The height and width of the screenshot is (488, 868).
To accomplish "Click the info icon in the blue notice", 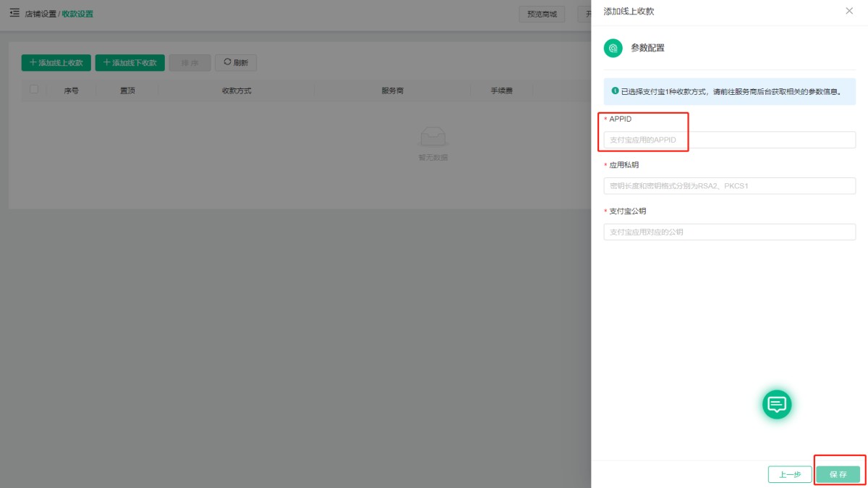I will (x=615, y=91).
